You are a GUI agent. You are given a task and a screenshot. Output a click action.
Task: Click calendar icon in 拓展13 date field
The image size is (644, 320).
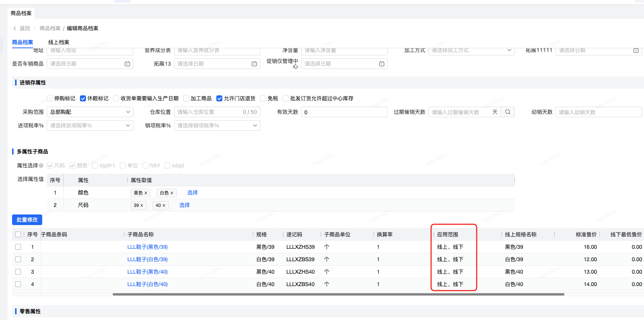pos(254,64)
